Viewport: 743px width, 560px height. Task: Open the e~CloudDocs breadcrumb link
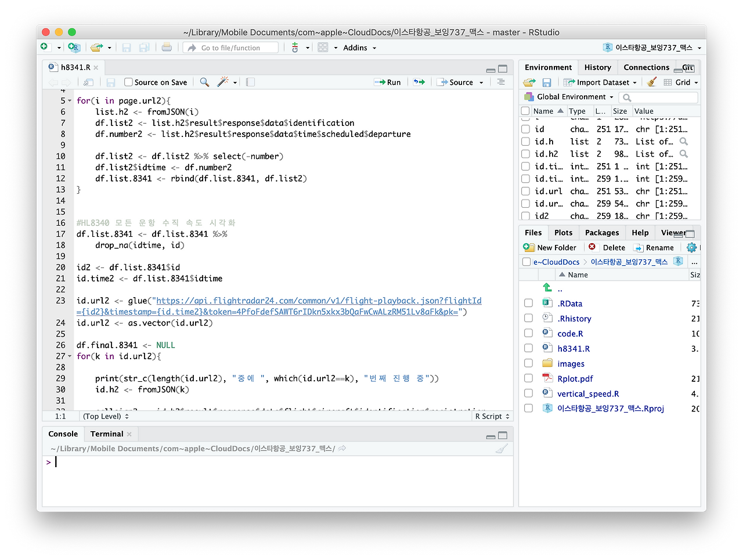point(556,262)
